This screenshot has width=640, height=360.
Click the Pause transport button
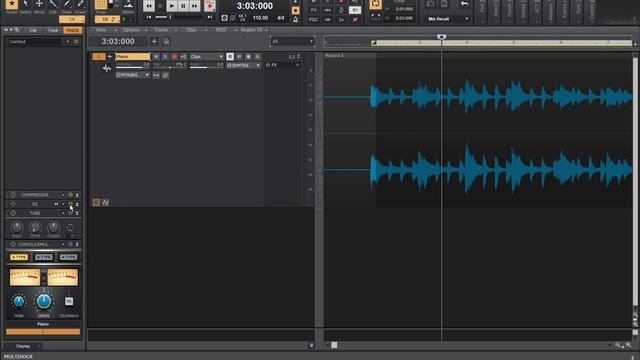183,6
